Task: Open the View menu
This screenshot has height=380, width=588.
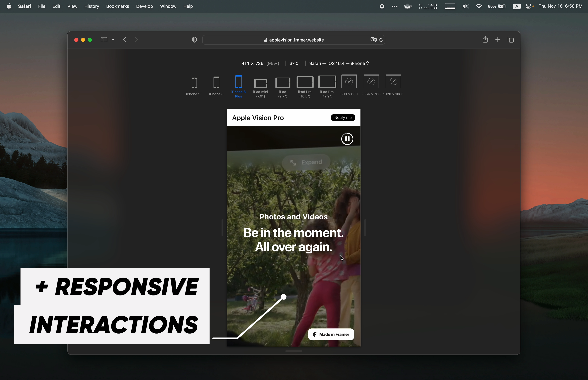Action: 72,6
